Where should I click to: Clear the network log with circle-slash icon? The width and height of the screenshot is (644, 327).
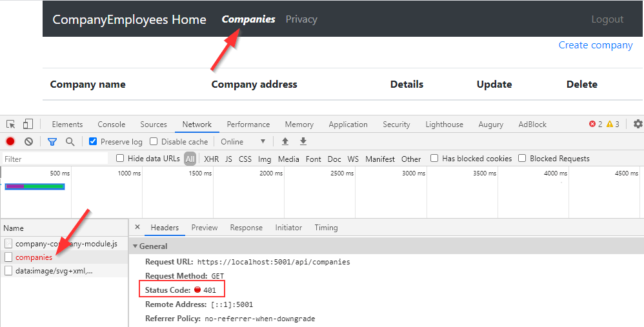pyautogui.click(x=28, y=141)
